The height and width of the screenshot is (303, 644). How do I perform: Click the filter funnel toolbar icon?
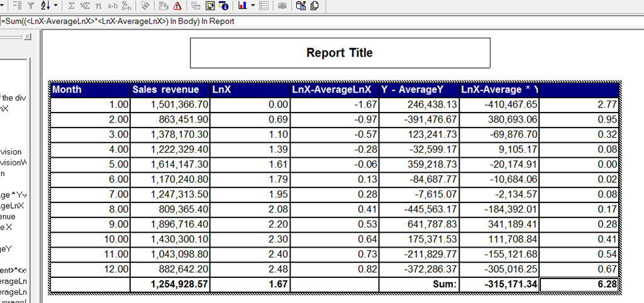(x=31, y=6)
